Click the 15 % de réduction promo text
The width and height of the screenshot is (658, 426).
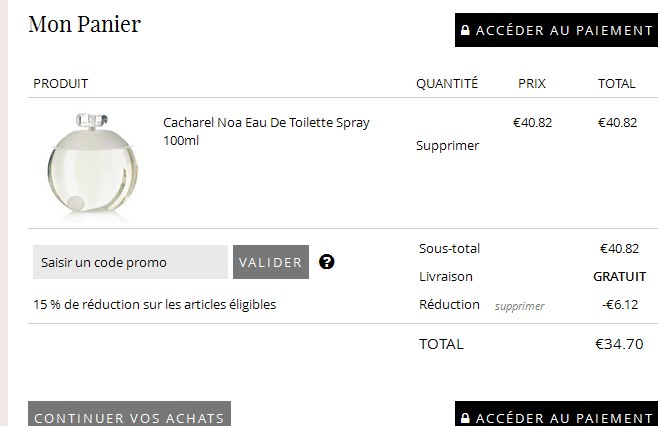point(154,304)
